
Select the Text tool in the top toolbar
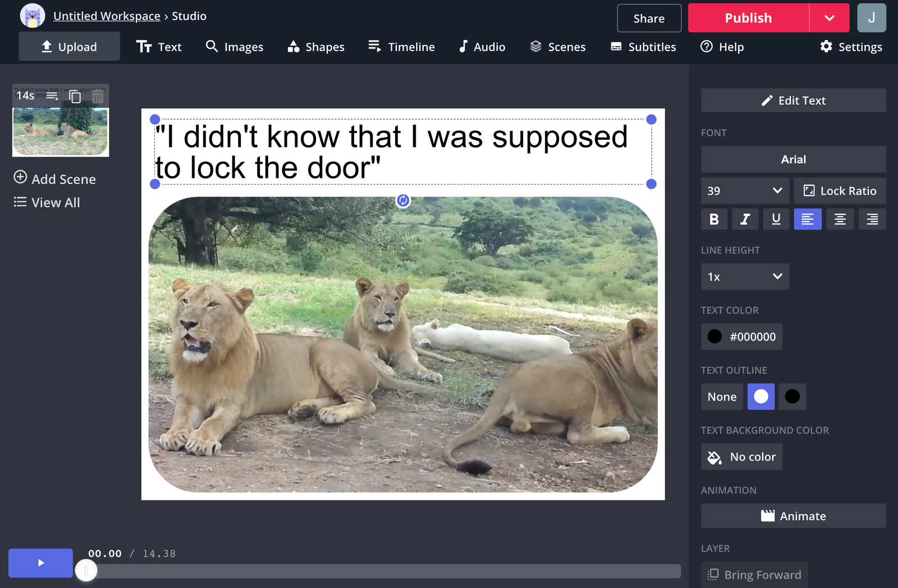tap(159, 47)
